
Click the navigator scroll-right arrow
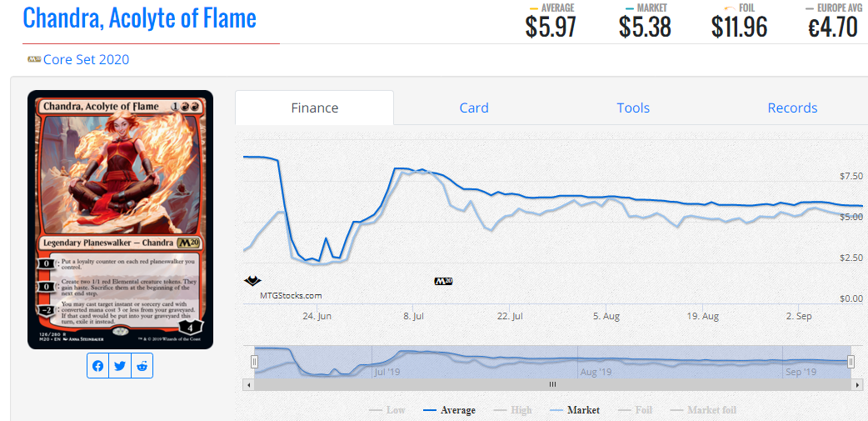(857, 384)
